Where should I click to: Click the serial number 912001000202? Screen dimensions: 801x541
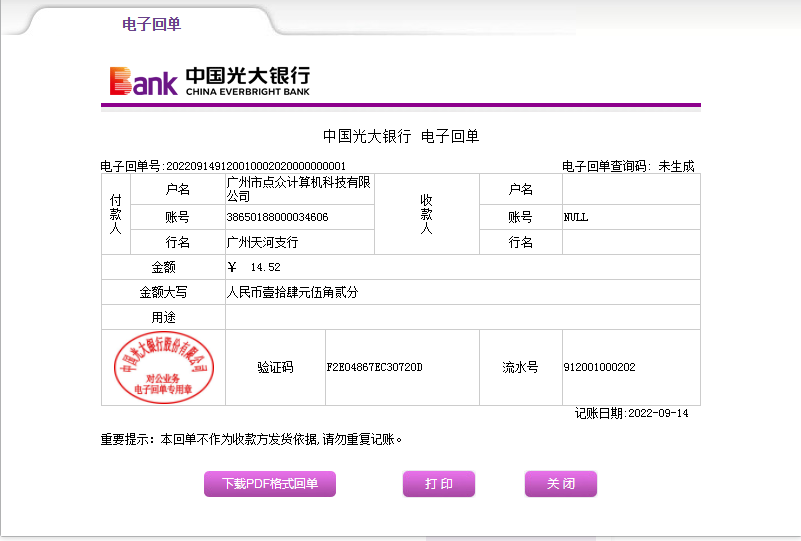(599, 368)
